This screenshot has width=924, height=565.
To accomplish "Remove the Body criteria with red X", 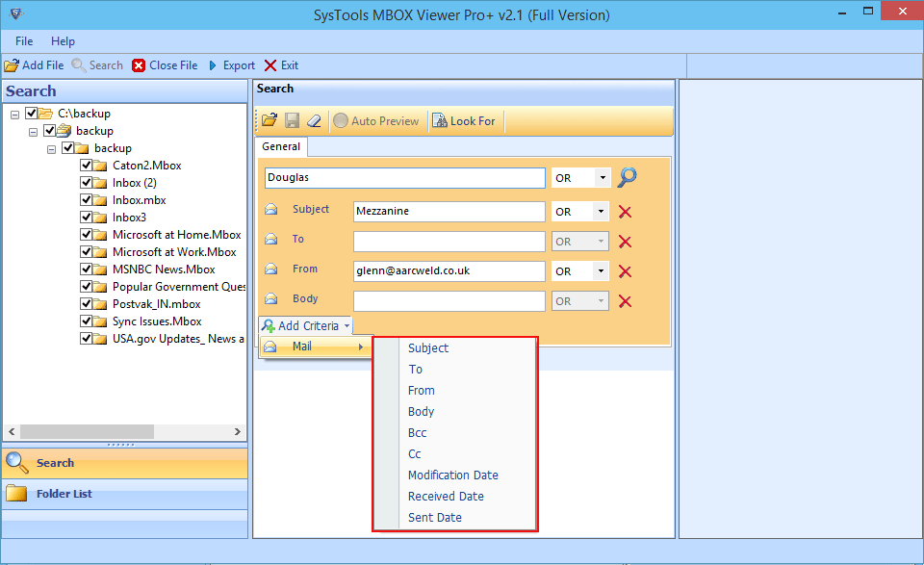I will coord(626,301).
